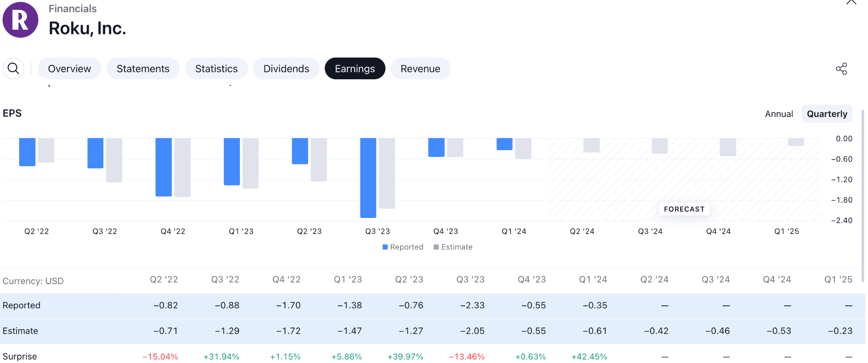Click the Surprise value −15.04%
This screenshot has width=868, height=363.
tap(160, 357)
